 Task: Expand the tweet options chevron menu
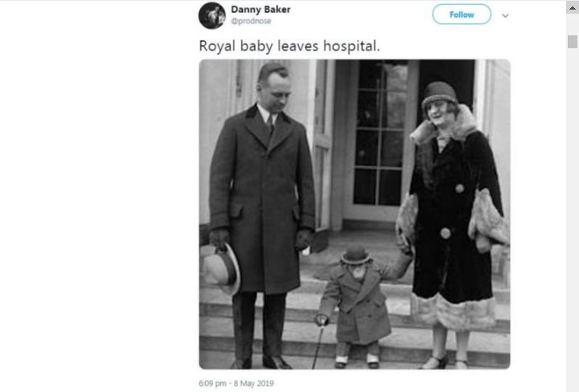click(x=505, y=15)
